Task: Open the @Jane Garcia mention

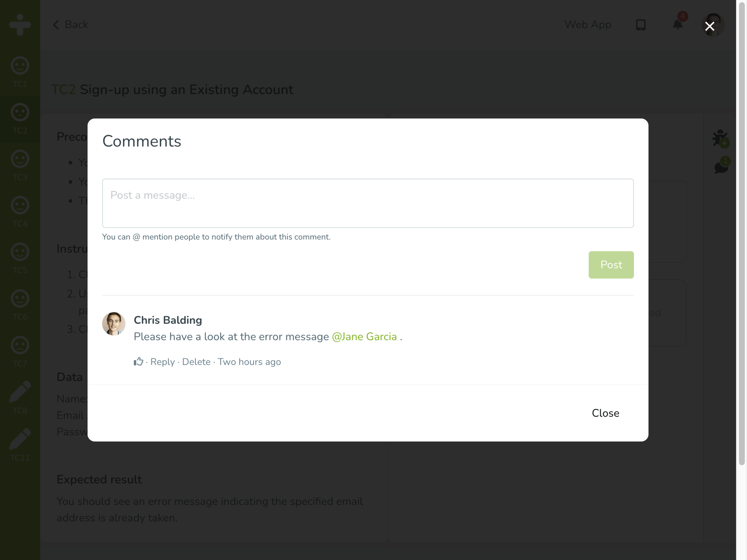Action: coord(364,337)
